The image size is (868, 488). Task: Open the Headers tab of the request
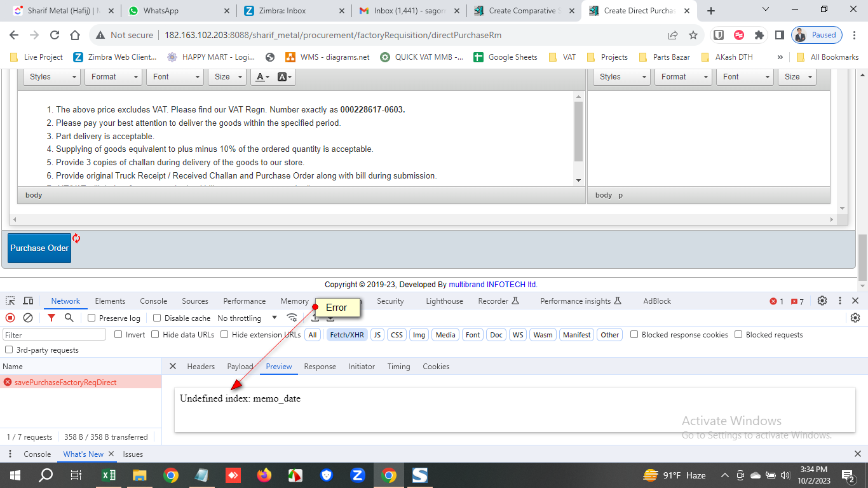pos(201,367)
